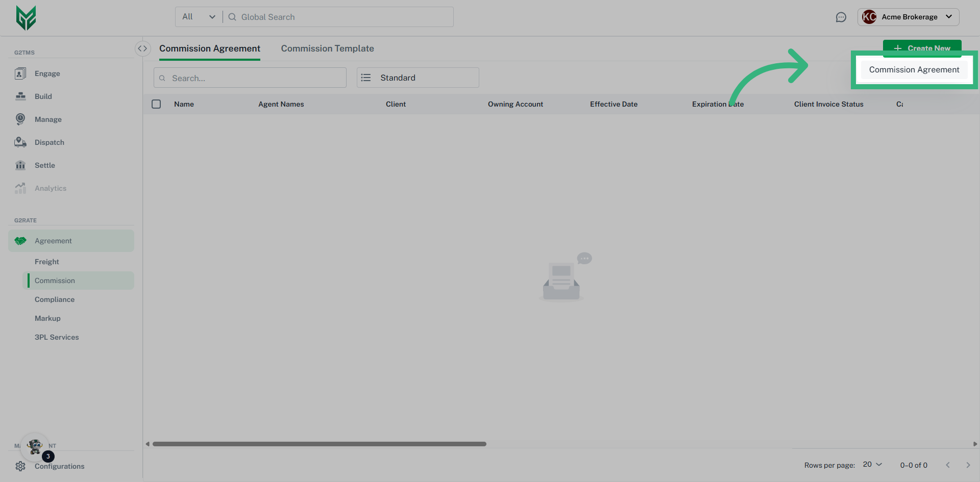Expand the Acme Brokerage account menu
980x482 pixels.
(909, 17)
